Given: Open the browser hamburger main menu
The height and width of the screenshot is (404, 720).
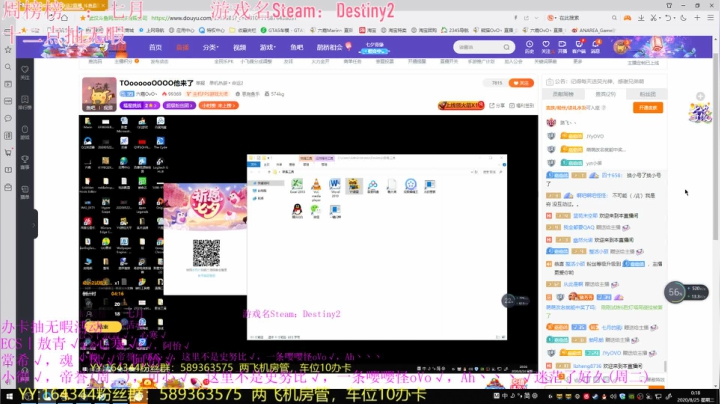Looking at the screenshot, I should pyautogui.click(x=710, y=17).
